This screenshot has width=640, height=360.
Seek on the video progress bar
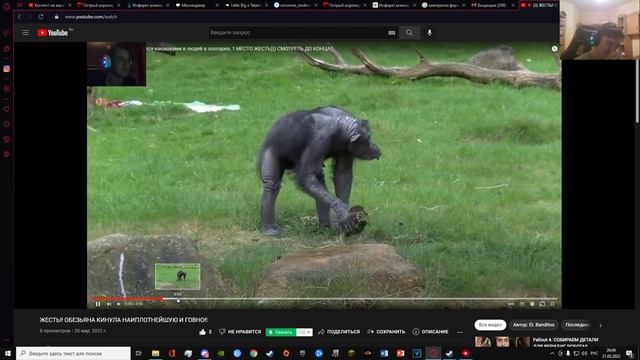tap(324, 299)
